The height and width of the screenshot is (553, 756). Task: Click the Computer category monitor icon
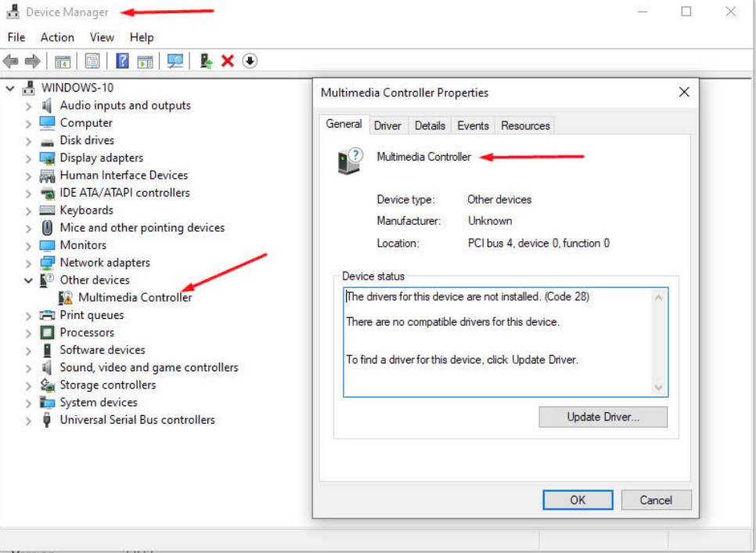[47, 122]
